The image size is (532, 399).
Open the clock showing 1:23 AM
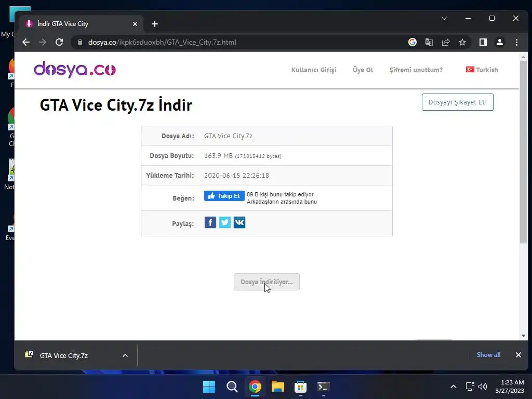click(510, 387)
